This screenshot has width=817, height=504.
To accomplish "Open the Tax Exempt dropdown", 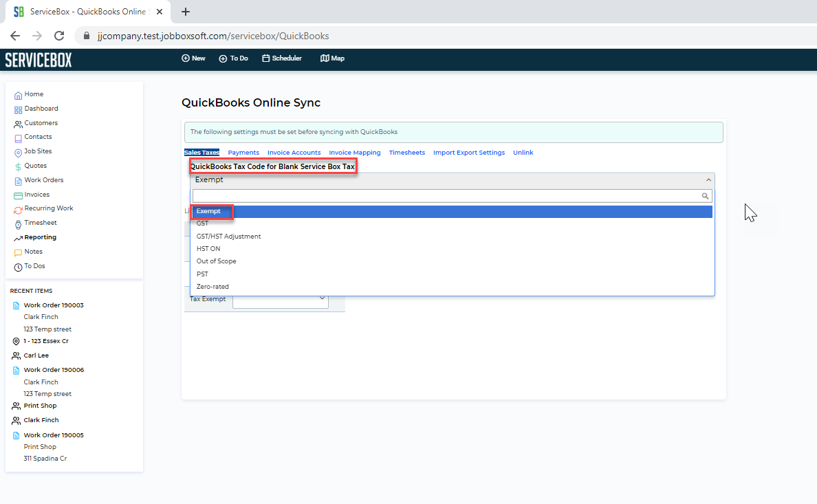I will pos(281,299).
